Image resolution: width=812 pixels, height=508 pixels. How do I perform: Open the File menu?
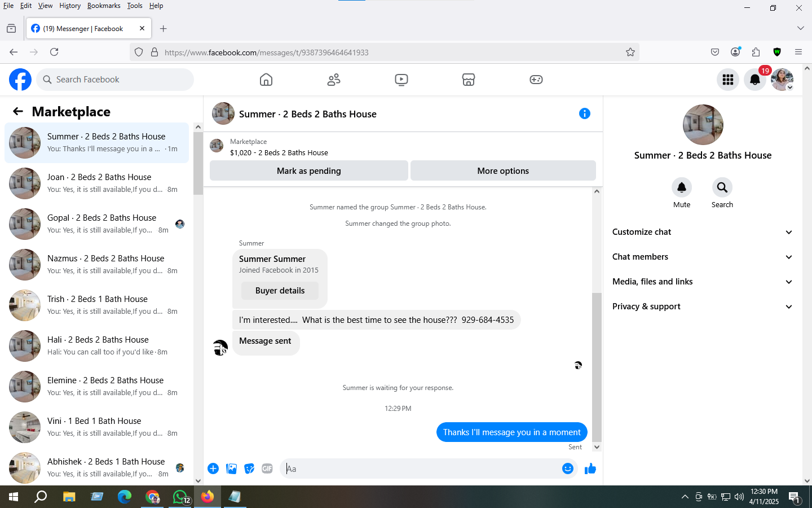pos(8,6)
